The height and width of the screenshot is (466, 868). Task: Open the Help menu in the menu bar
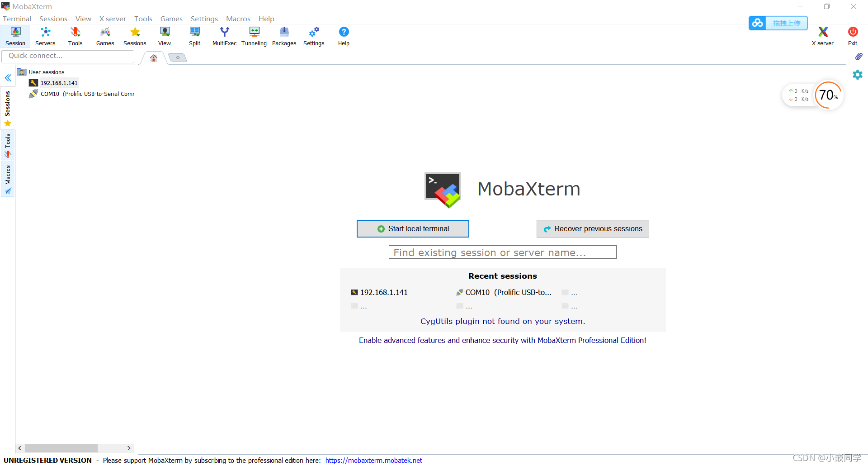point(266,19)
